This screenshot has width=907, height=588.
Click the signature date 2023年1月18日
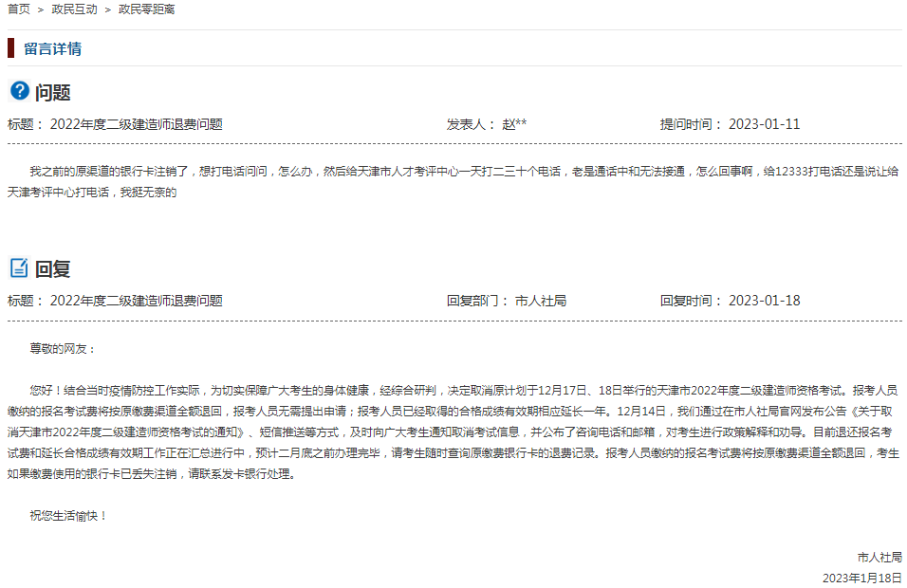coord(861,579)
